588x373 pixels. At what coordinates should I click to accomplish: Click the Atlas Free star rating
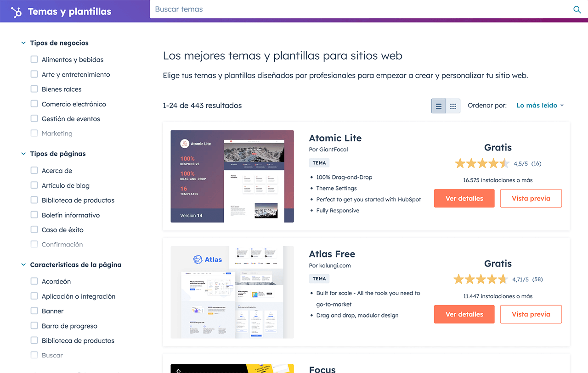481,279
